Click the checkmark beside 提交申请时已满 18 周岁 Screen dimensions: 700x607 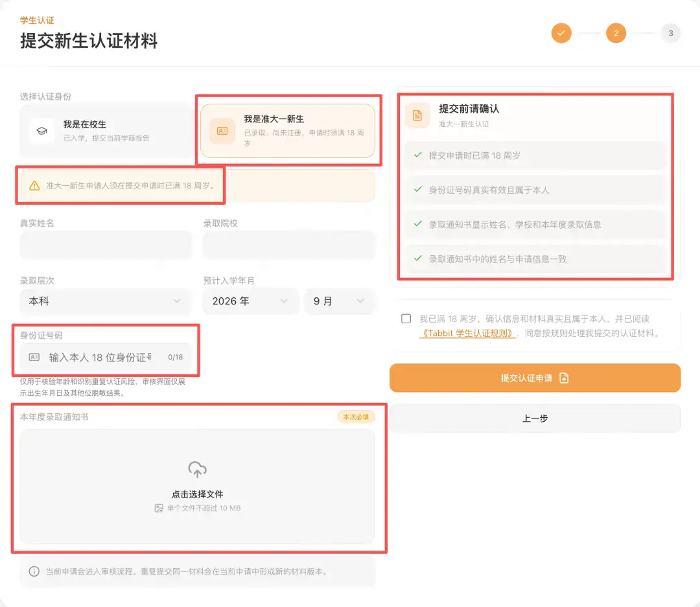tap(418, 155)
